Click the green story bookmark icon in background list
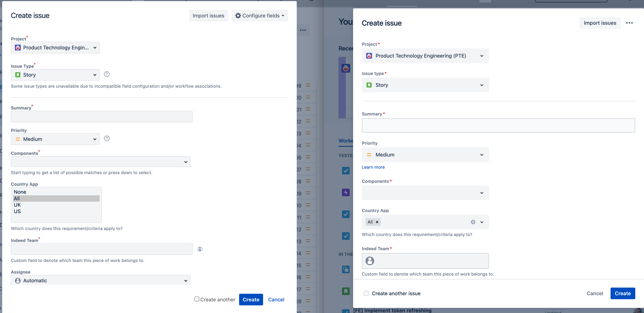Viewport: 644px width, 313px height. pyautogui.click(x=346, y=291)
